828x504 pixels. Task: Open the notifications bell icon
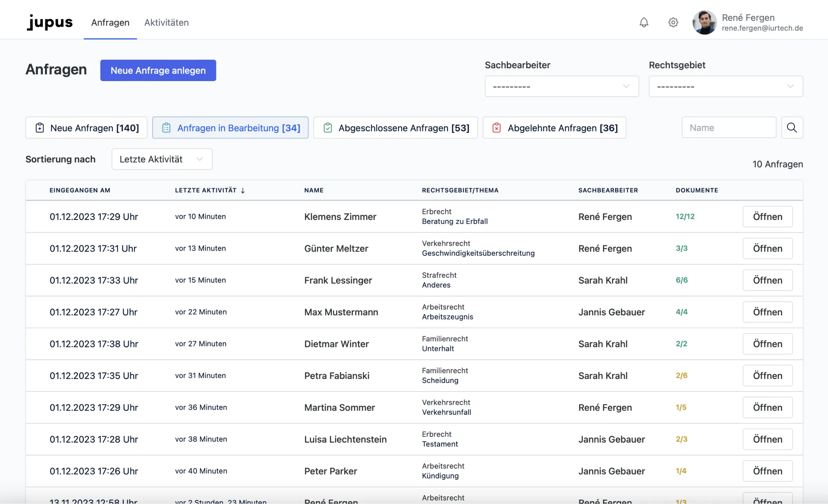pyautogui.click(x=643, y=22)
